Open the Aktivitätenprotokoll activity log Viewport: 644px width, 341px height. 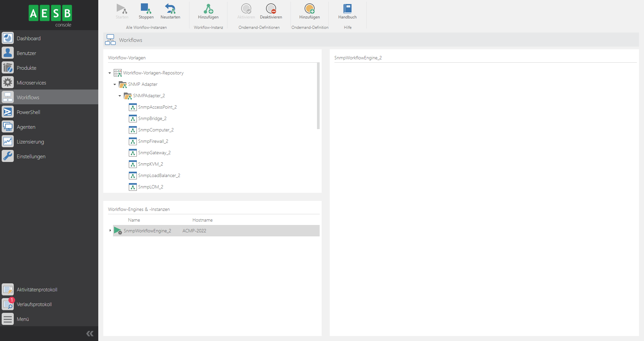(7, 289)
